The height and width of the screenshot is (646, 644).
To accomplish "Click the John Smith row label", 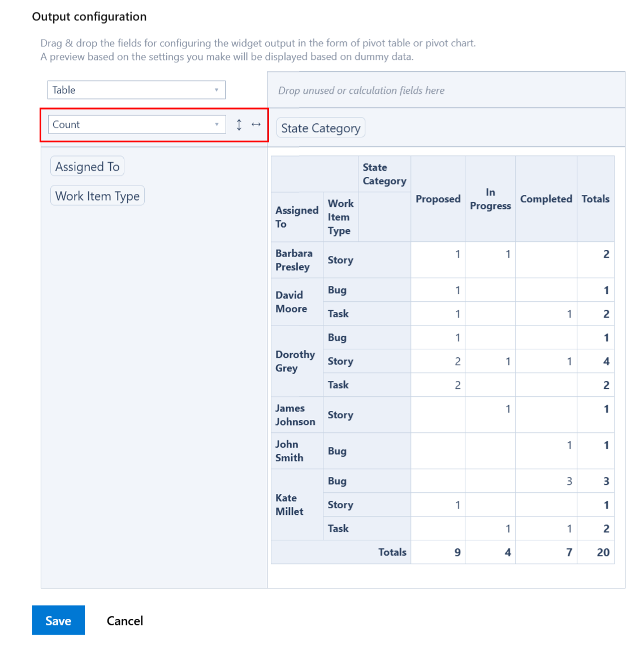I will 297,450.
